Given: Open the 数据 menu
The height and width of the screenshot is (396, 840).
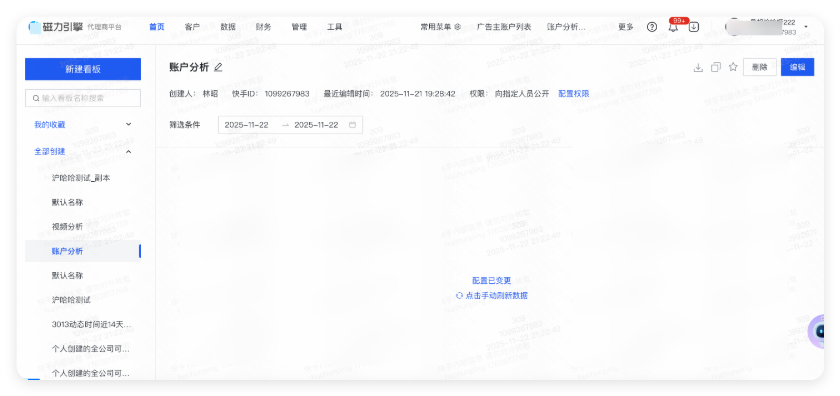Looking at the screenshot, I should click(x=228, y=27).
